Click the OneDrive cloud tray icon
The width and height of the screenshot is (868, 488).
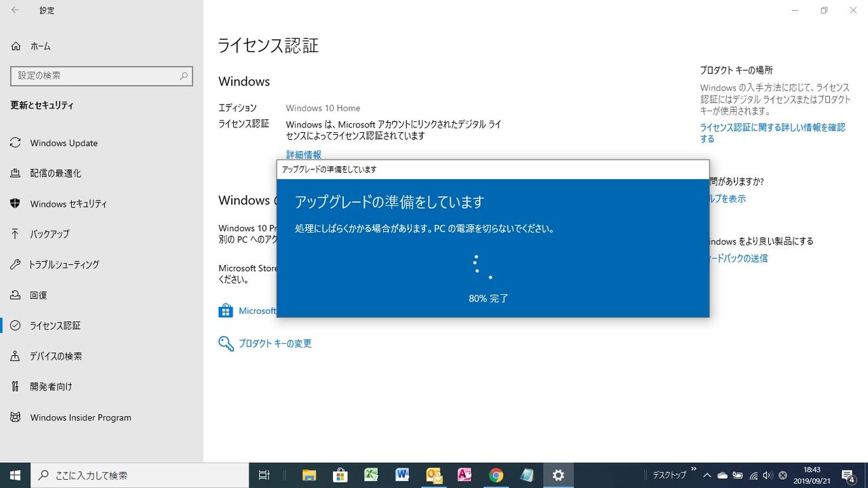[x=722, y=475]
